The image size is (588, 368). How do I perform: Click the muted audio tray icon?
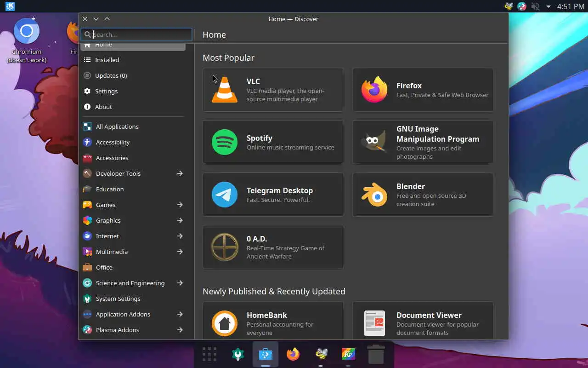[x=535, y=6]
